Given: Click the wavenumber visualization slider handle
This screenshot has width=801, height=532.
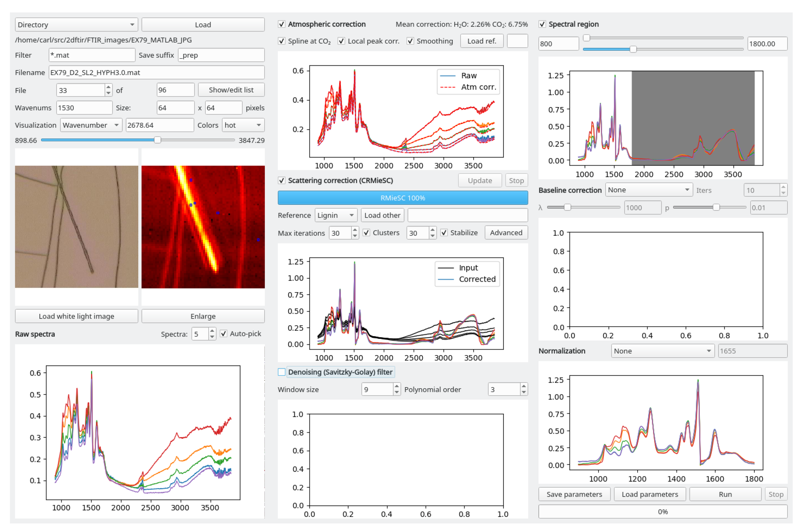Looking at the screenshot, I should click(x=158, y=140).
